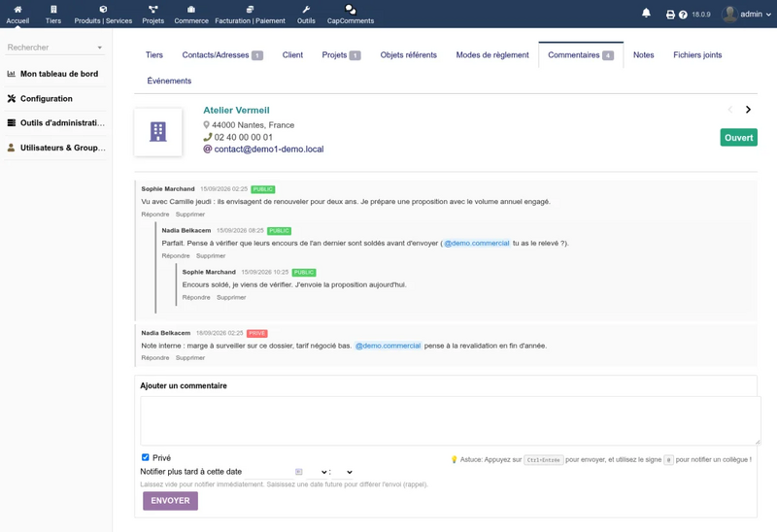777x532 pixels.
Task: Click the print page icon
Action: (x=670, y=15)
